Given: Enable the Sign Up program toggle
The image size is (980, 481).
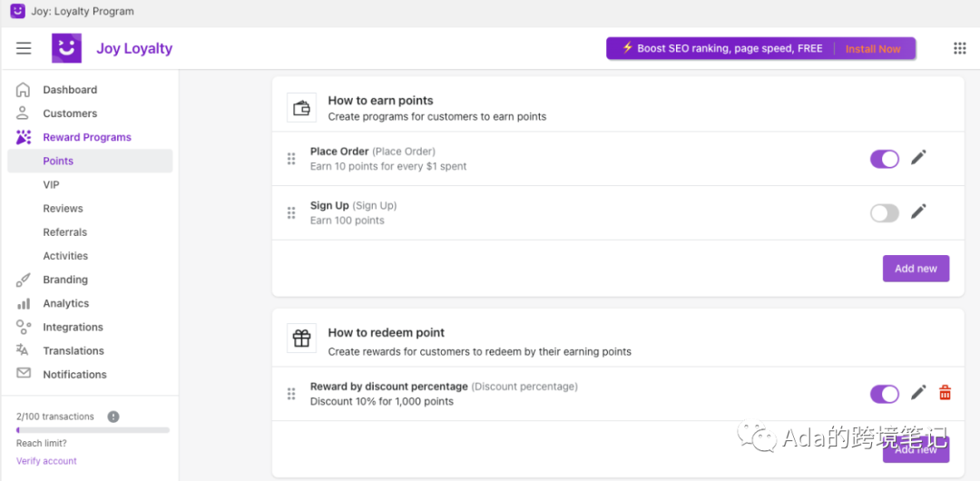Looking at the screenshot, I should 885,213.
